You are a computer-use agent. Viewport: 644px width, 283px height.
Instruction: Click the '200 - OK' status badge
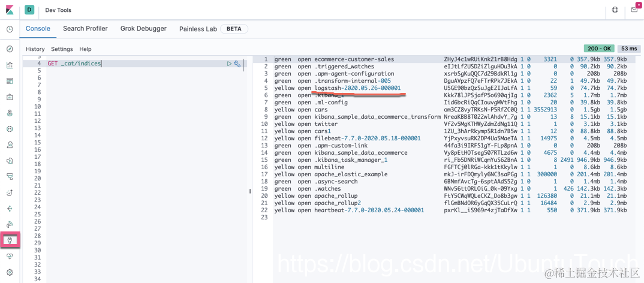click(x=600, y=49)
